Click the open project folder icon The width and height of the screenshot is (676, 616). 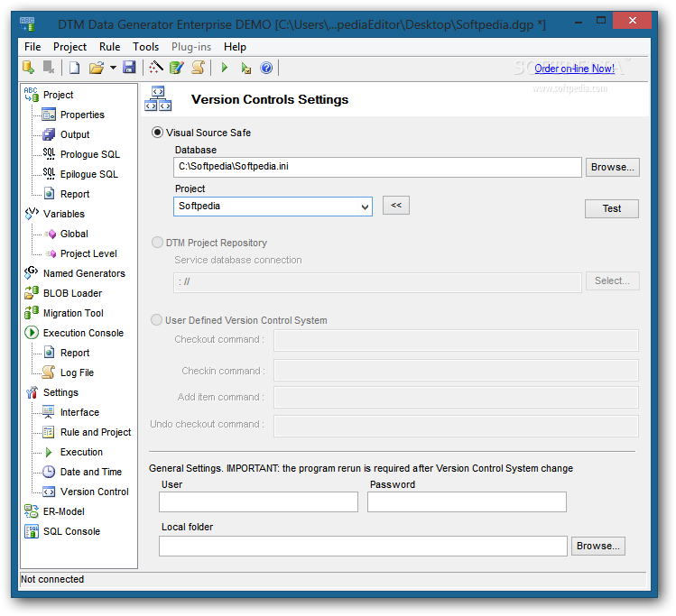click(97, 68)
